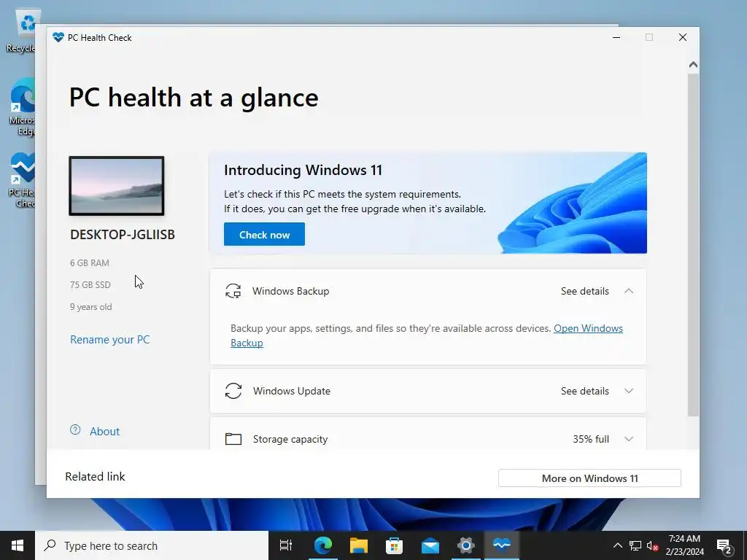Click the network status tray icon
This screenshot has height=560, width=747.
point(635,545)
